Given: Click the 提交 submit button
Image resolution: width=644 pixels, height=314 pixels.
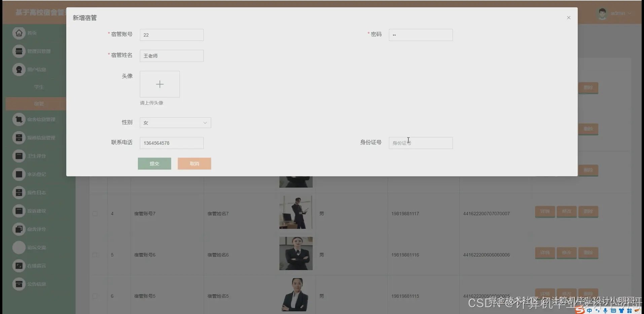Looking at the screenshot, I should coord(154,164).
